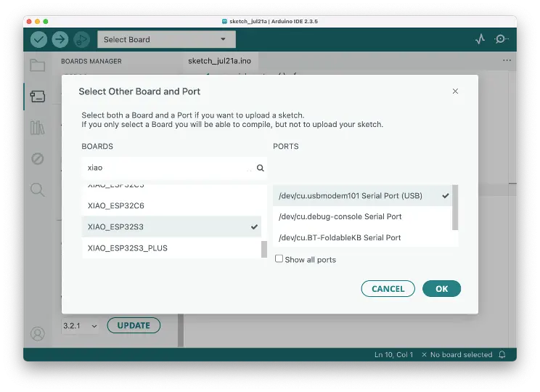This screenshot has height=392, width=540.
Task: Open the 3.2.1 version dropdown
Action: pos(81,326)
